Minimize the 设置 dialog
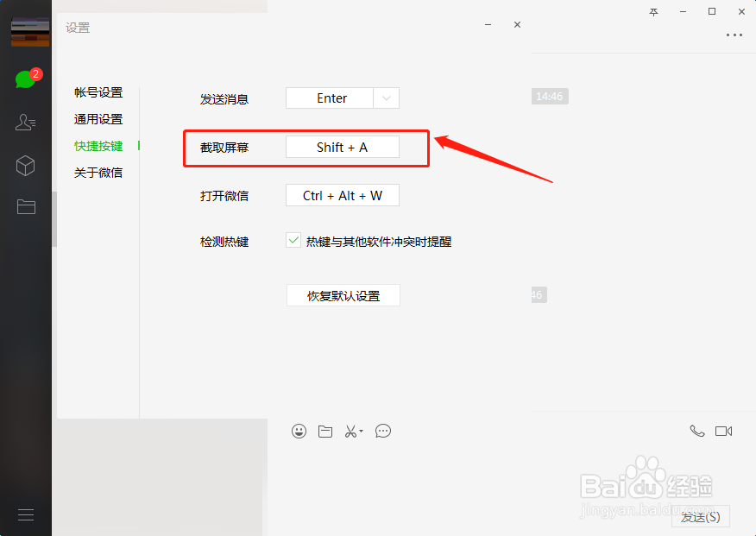This screenshot has width=756, height=536. [x=488, y=24]
